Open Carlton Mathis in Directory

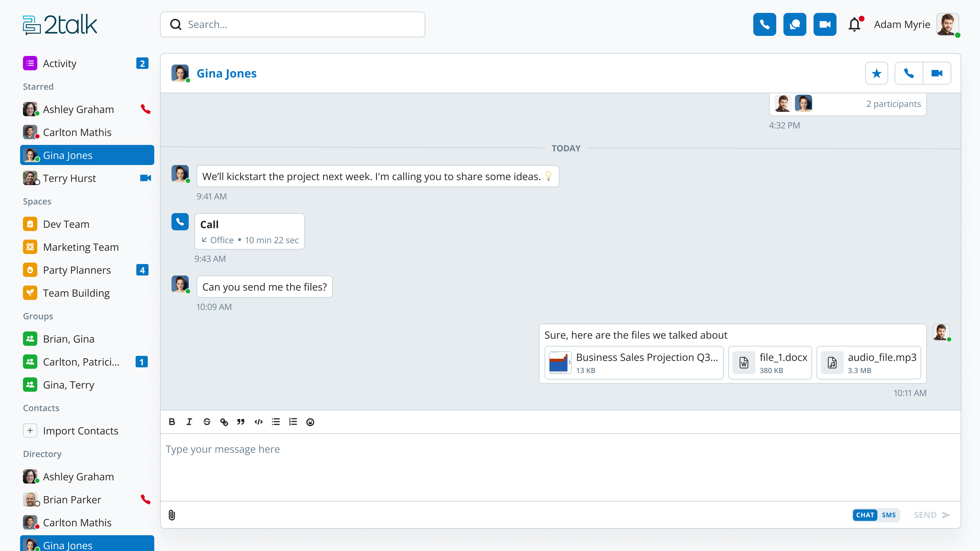[x=87, y=522]
